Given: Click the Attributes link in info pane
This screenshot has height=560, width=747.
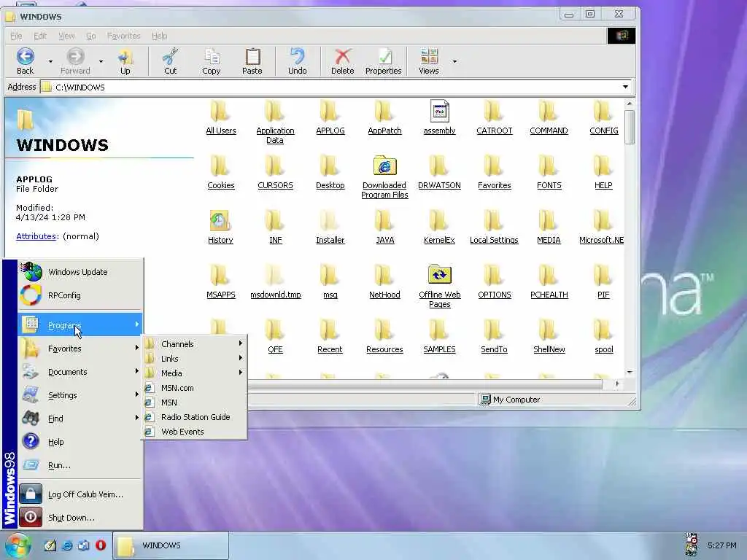Looking at the screenshot, I should pos(36,236).
